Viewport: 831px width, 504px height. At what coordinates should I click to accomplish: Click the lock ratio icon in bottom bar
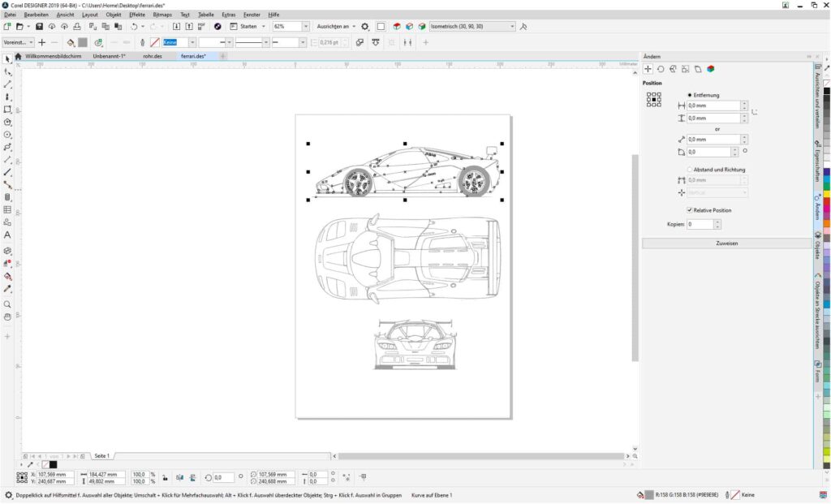166,477
